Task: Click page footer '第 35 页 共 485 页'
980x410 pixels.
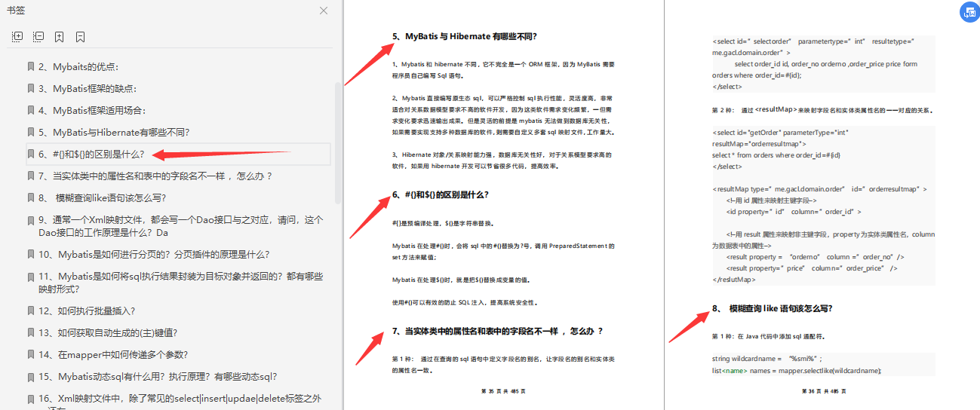Action: click(503, 391)
